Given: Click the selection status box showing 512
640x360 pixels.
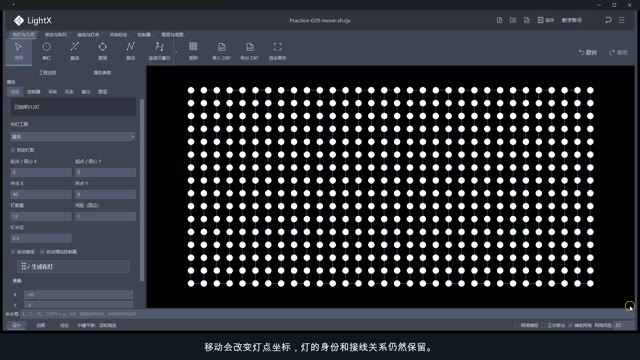Looking at the screenshot, I should (x=73, y=107).
